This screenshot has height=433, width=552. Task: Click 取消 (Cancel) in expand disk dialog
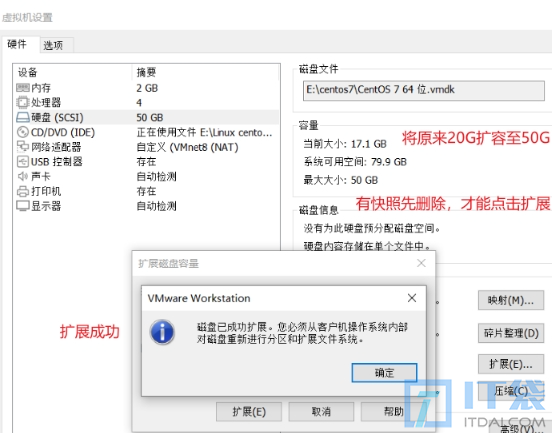tap(321, 412)
